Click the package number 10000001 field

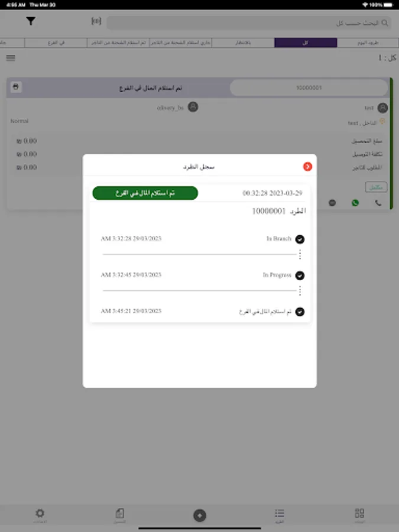coord(309,88)
